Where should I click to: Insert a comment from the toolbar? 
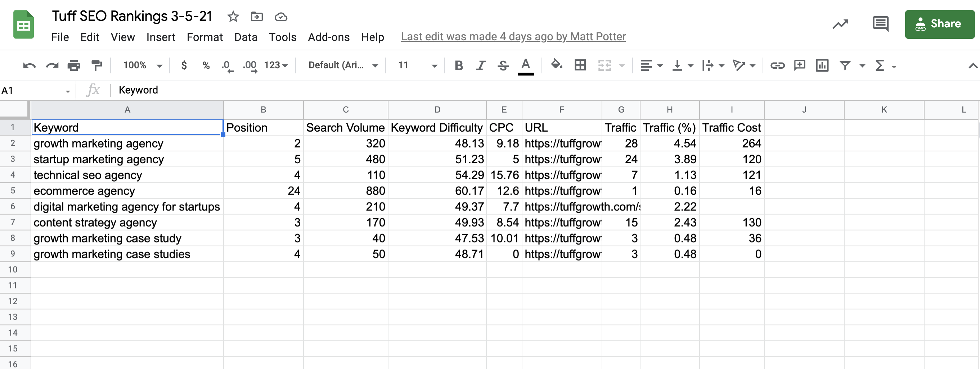pos(800,65)
